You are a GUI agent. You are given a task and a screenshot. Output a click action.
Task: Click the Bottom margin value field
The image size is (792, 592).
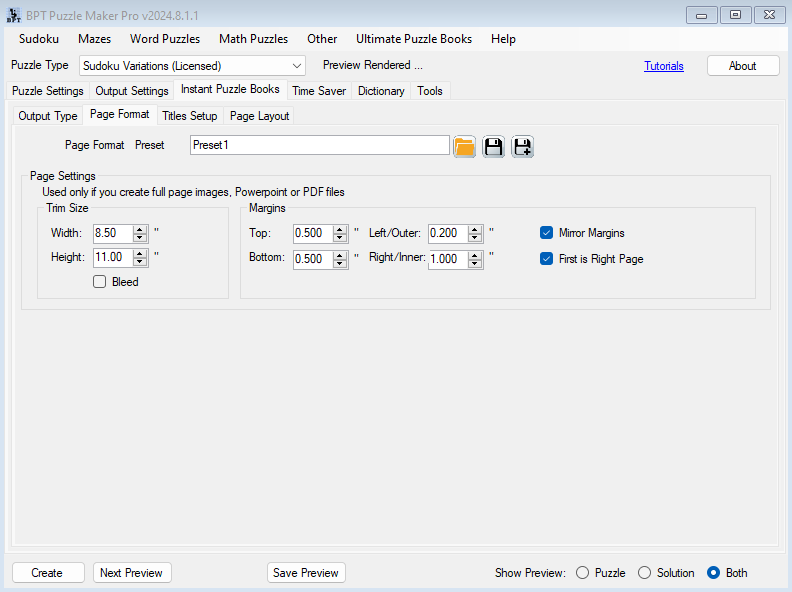tap(313, 259)
